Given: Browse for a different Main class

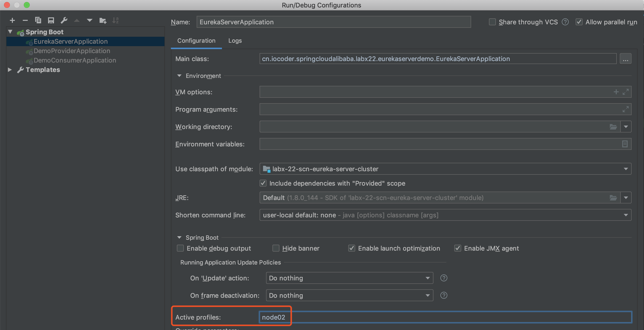Looking at the screenshot, I should [626, 59].
